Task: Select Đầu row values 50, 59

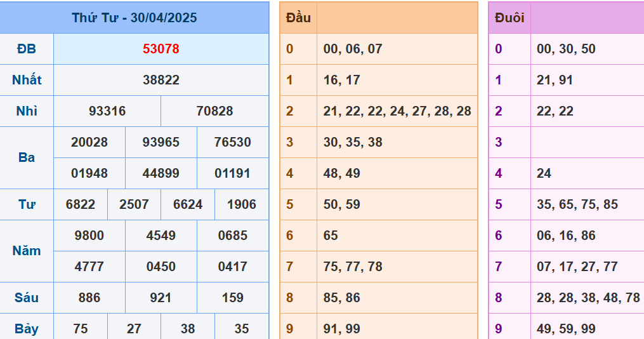Action: point(342,204)
